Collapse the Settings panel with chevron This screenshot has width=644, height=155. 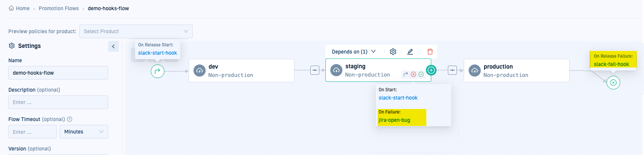(x=113, y=46)
